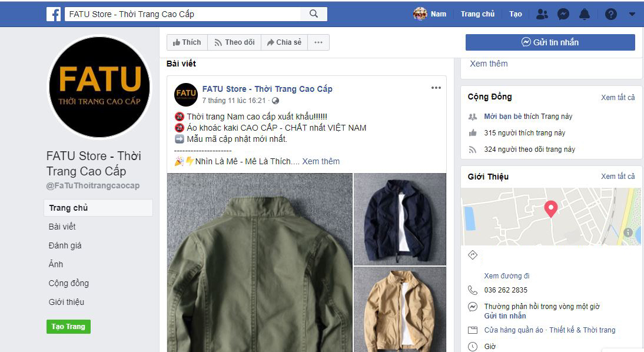This screenshot has height=352, width=644.
Task: Select Bài viết in left sidebar
Action: coord(62,227)
